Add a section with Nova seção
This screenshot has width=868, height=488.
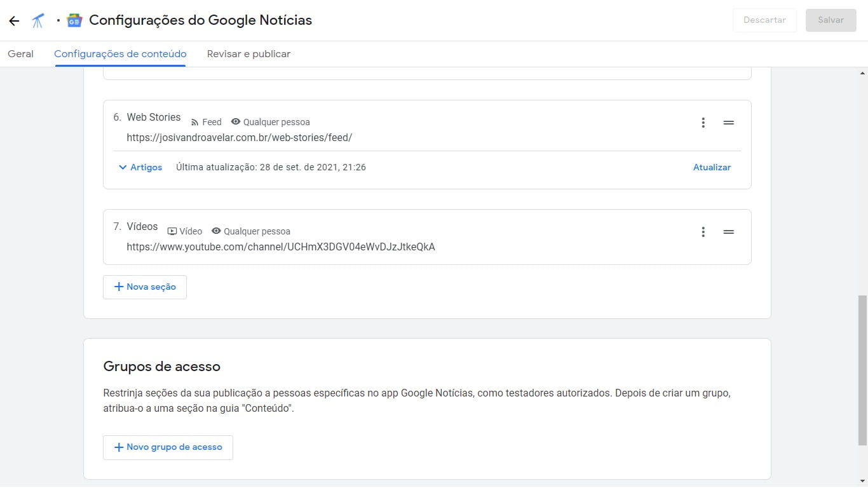[x=145, y=287]
